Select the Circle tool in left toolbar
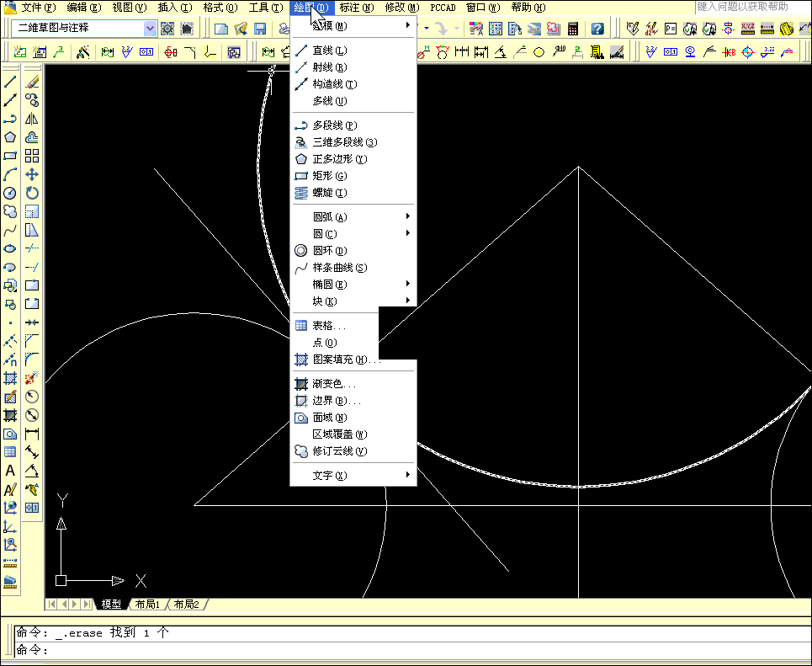Viewport: 812px width, 666px height. pos(10,193)
